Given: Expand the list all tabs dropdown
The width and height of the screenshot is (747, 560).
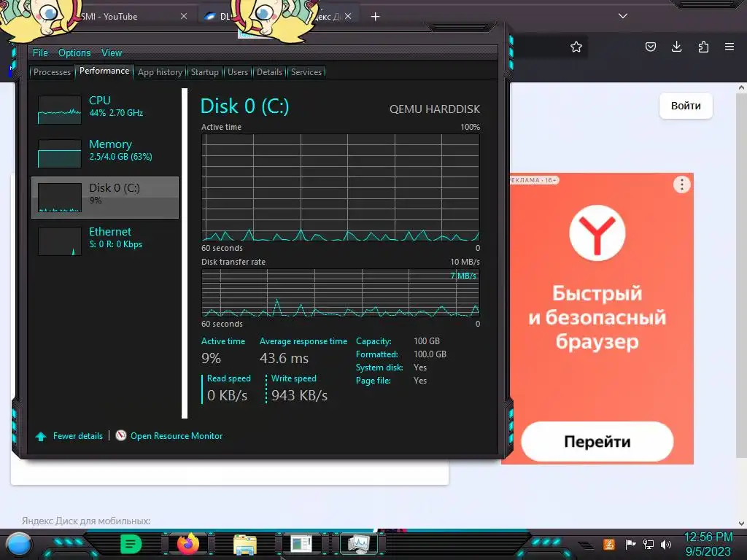Looking at the screenshot, I should tap(623, 16).
